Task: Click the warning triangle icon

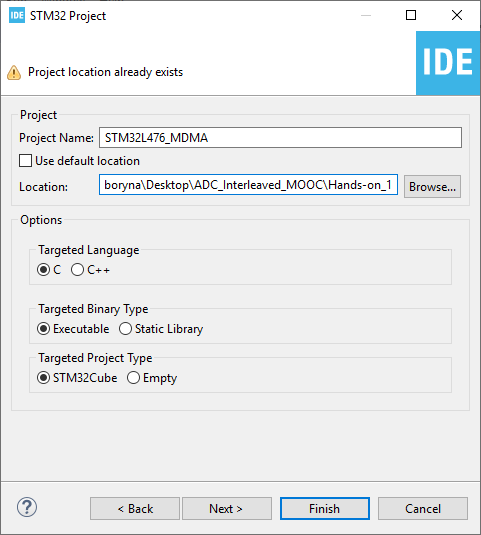Action: (14, 72)
